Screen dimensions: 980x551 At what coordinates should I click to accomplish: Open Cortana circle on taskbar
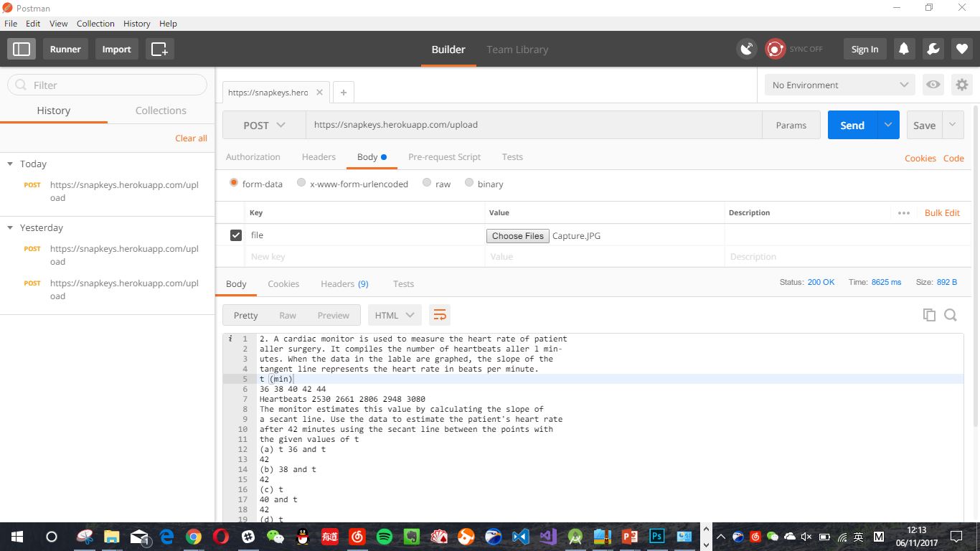click(52, 537)
